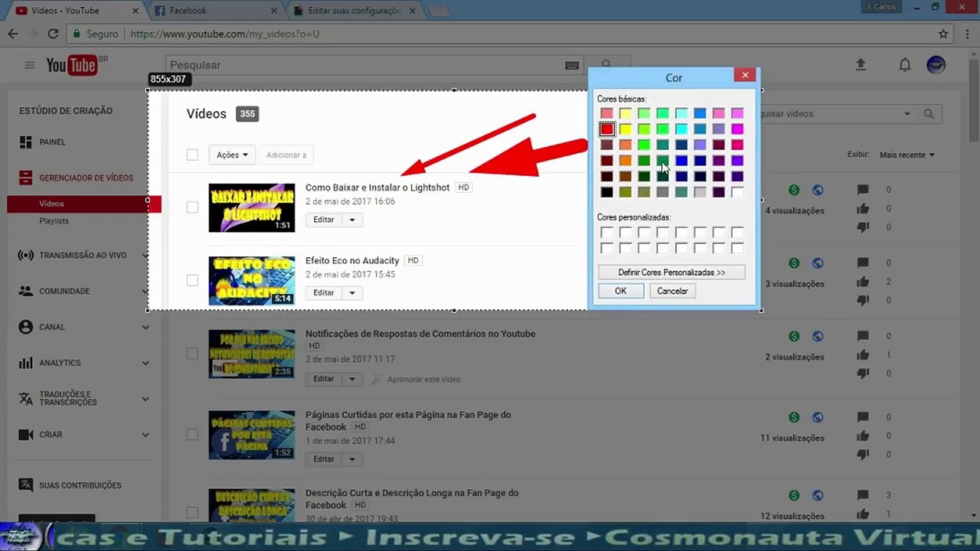This screenshot has height=551, width=980.
Task: Check the Descrição Curta e Descrição Longa video
Action: coord(192,513)
